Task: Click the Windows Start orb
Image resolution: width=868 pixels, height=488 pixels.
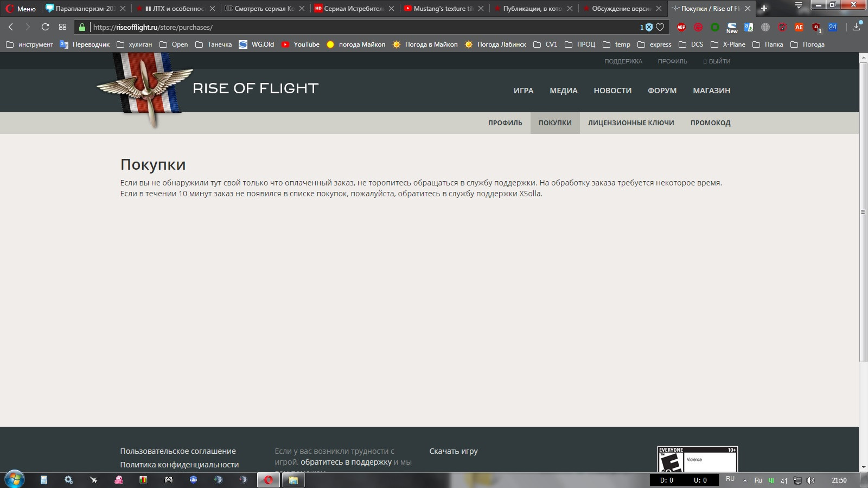Action: pyautogui.click(x=14, y=479)
